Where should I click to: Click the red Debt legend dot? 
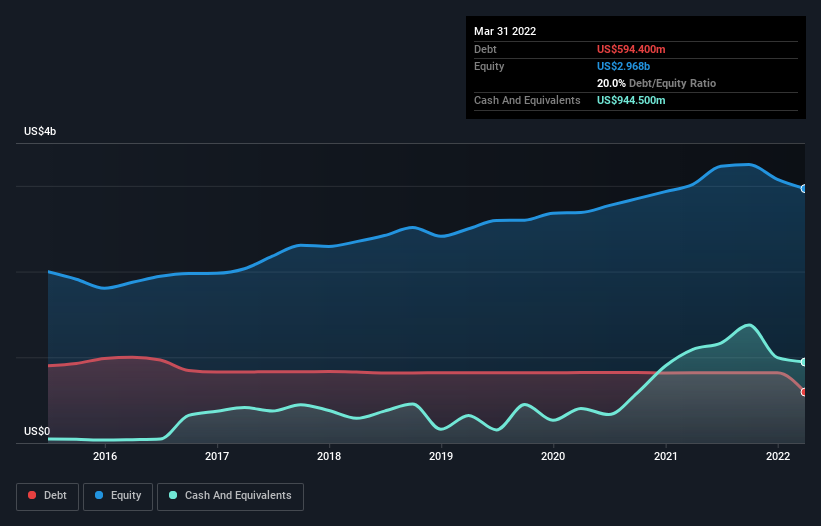[32, 495]
